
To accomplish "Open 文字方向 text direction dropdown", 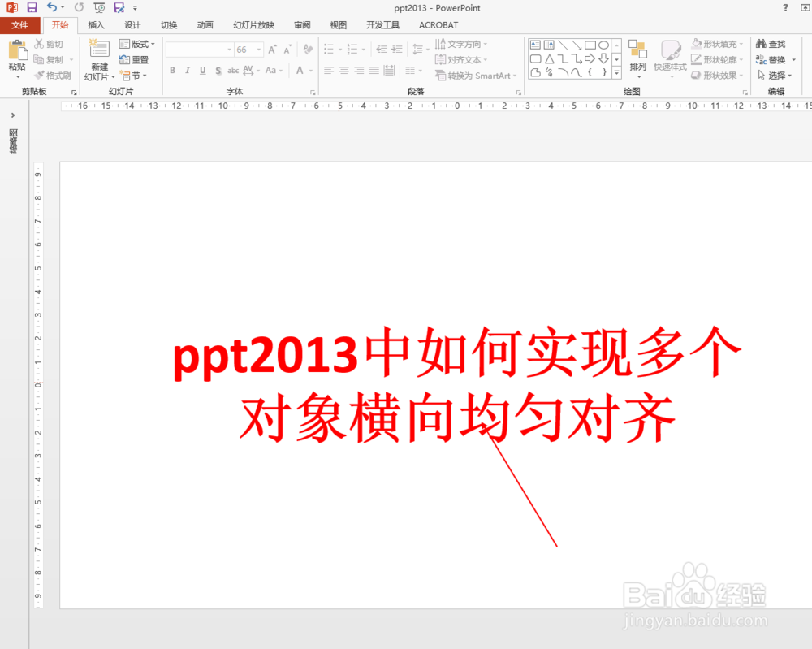I will [461, 44].
